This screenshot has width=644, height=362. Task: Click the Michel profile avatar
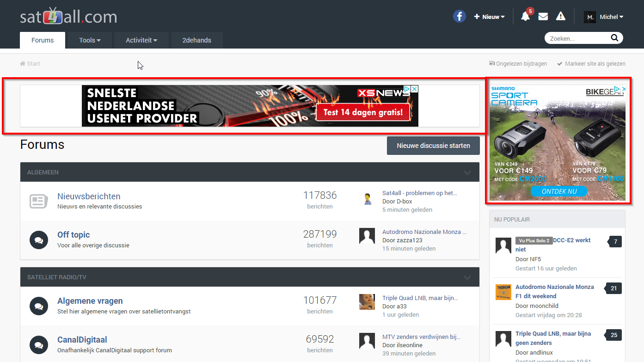pos(590,17)
